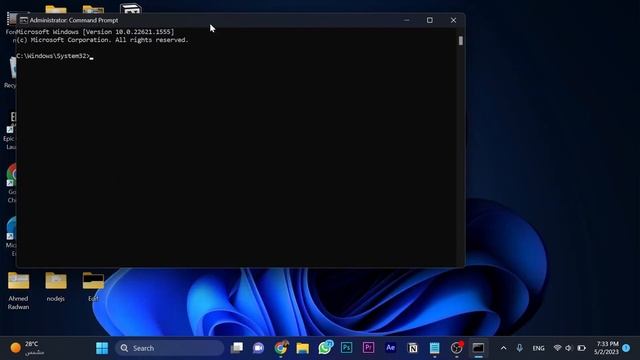Image resolution: width=640 pixels, height=360 pixels.
Task: Click the Microsoft Windows Version text line
Action: point(95,32)
